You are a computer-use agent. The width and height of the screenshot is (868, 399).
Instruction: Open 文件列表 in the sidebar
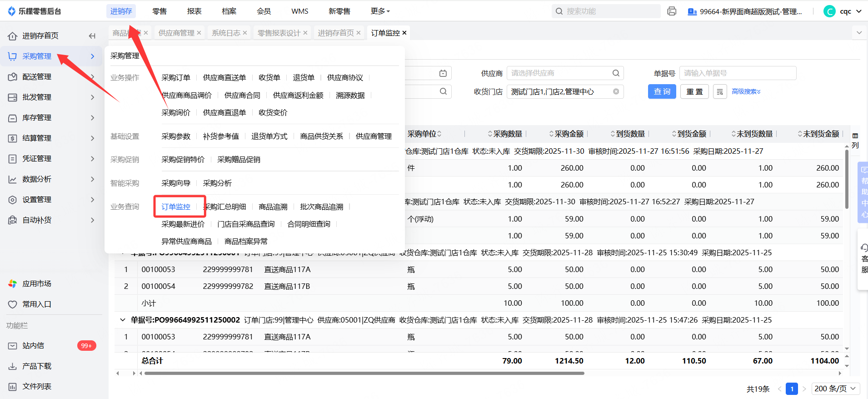[37, 387]
